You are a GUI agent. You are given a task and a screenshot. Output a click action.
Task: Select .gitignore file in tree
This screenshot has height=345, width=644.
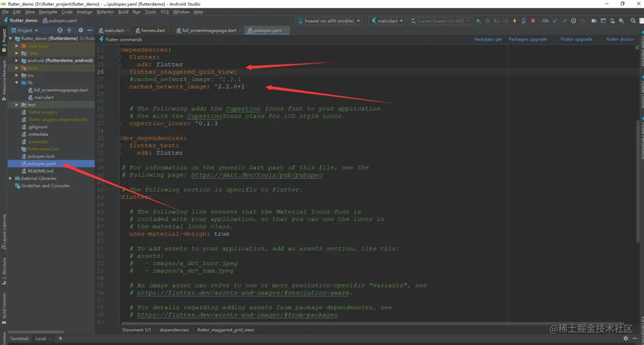click(x=37, y=127)
